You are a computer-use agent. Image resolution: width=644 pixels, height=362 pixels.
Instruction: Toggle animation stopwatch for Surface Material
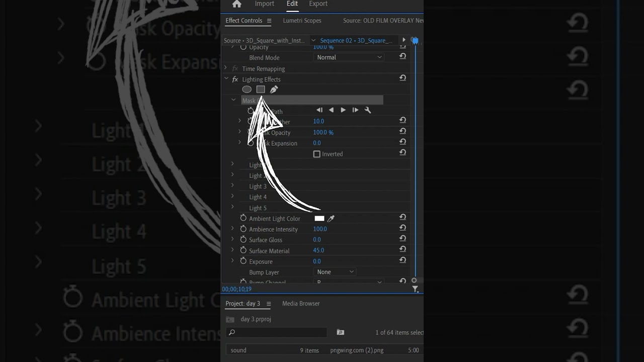(244, 250)
